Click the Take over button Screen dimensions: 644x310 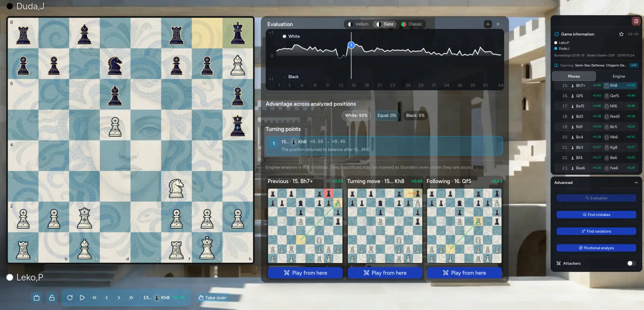(x=213, y=297)
